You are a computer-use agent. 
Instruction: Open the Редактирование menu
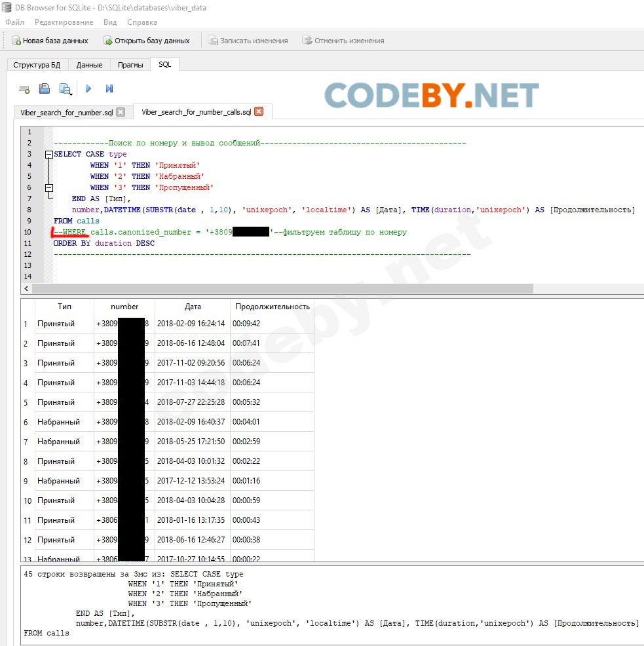(x=64, y=22)
